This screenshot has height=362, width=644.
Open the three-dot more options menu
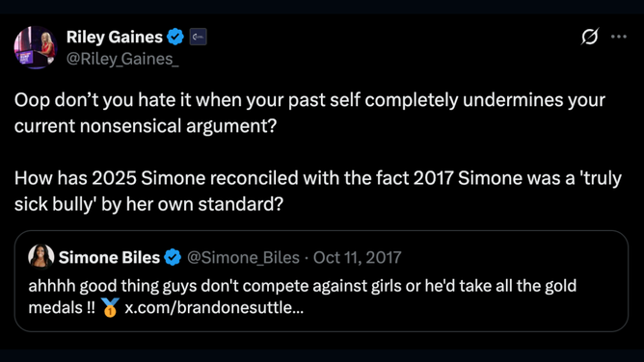click(619, 37)
